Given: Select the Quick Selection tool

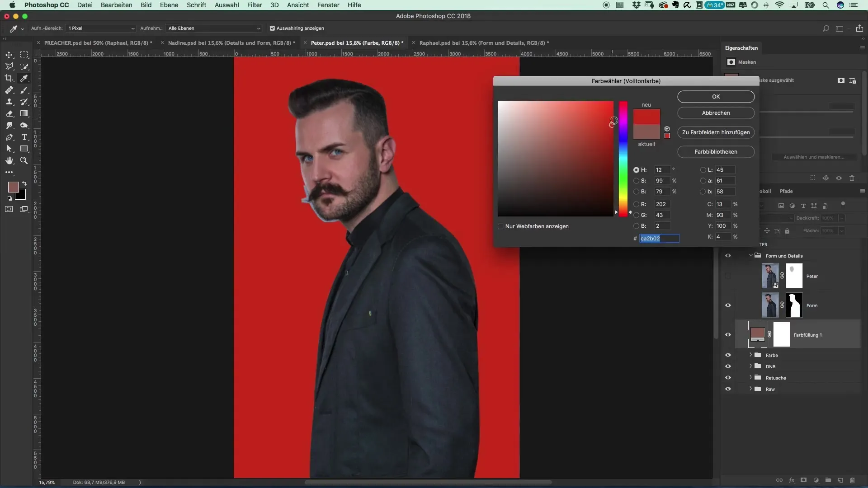Looking at the screenshot, I should click(x=24, y=66).
